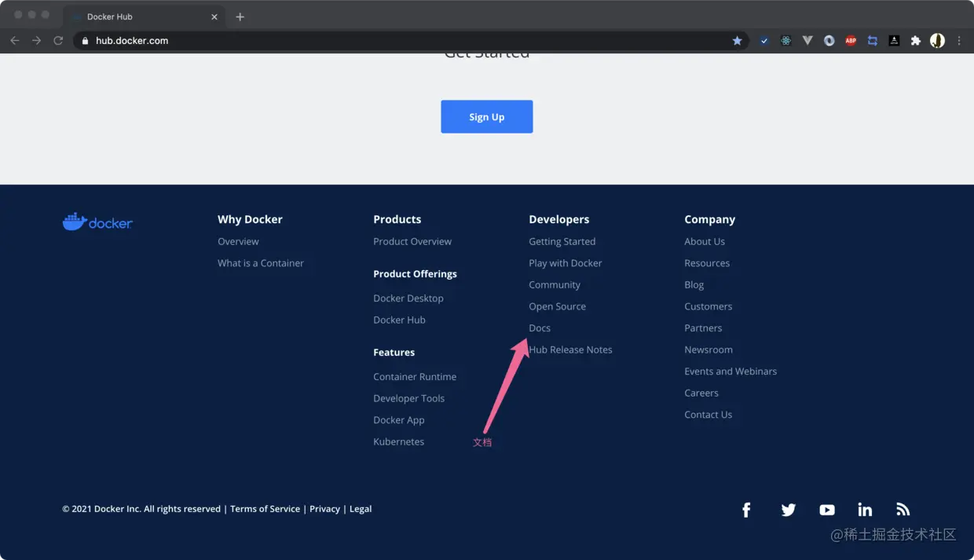Open the Docker Hub footer link
This screenshot has height=560, width=974.
coord(399,320)
